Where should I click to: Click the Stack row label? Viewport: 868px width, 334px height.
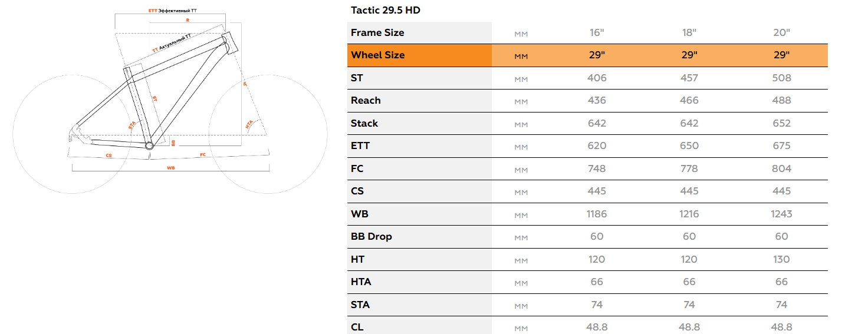point(364,123)
